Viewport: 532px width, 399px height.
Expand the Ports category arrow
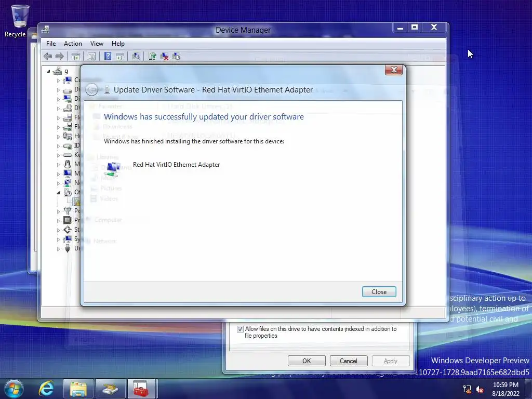coord(58,211)
